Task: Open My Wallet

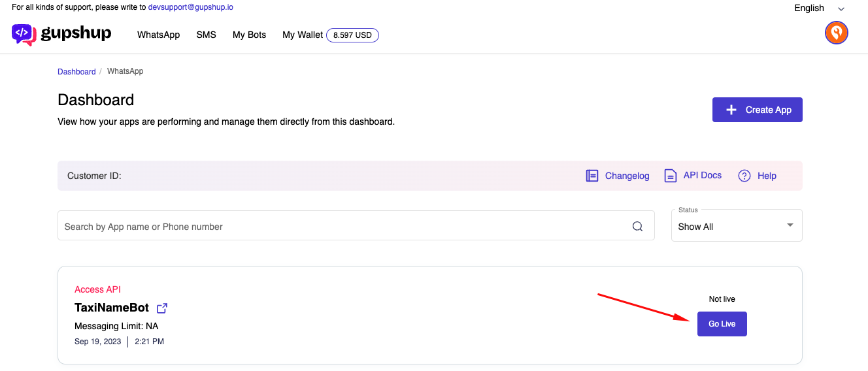Action: coord(303,35)
